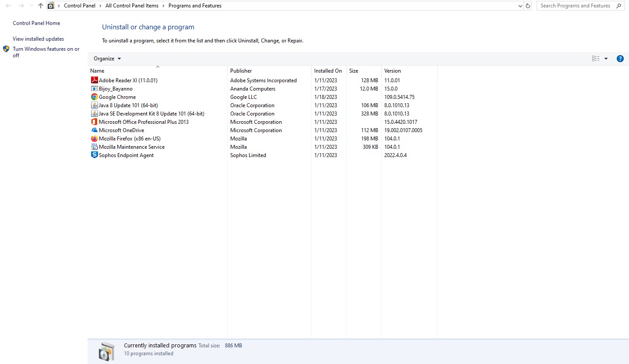Click version 15.0.4420.1017 cell
Viewport: 629px width, 364px height.
click(x=401, y=122)
